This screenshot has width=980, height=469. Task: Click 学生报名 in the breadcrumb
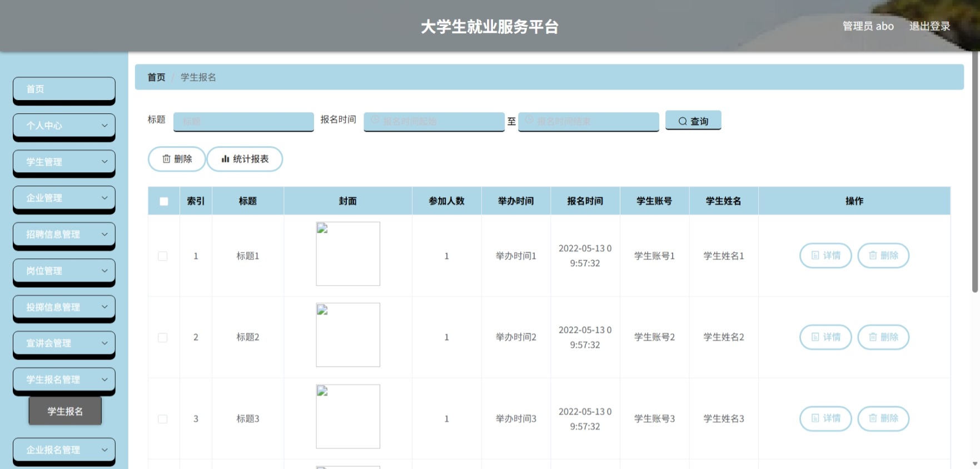click(x=198, y=77)
